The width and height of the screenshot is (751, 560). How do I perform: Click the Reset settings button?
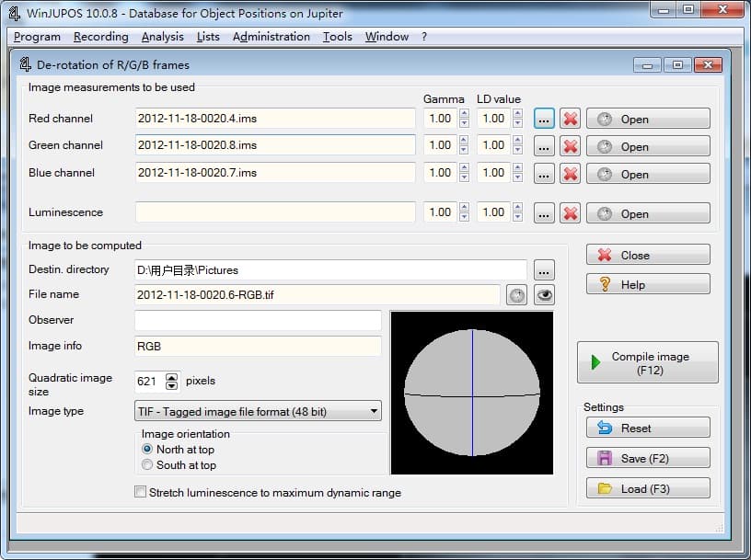pos(648,429)
